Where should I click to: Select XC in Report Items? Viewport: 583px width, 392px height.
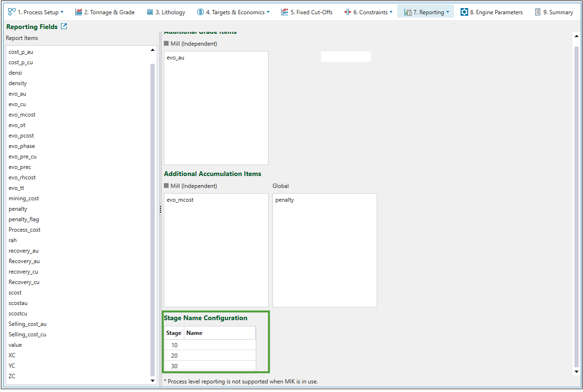[x=12, y=355]
